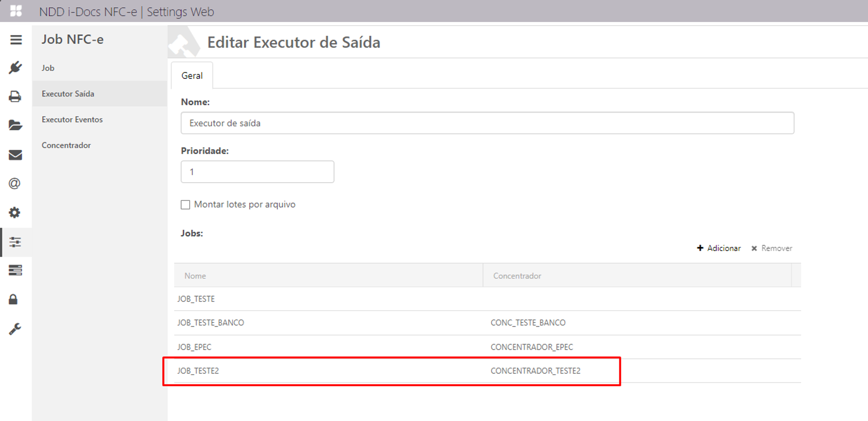Toggle the Montar lotes por arquivo checkbox
The image size is (868, 421).
click(x=185, y=204)
